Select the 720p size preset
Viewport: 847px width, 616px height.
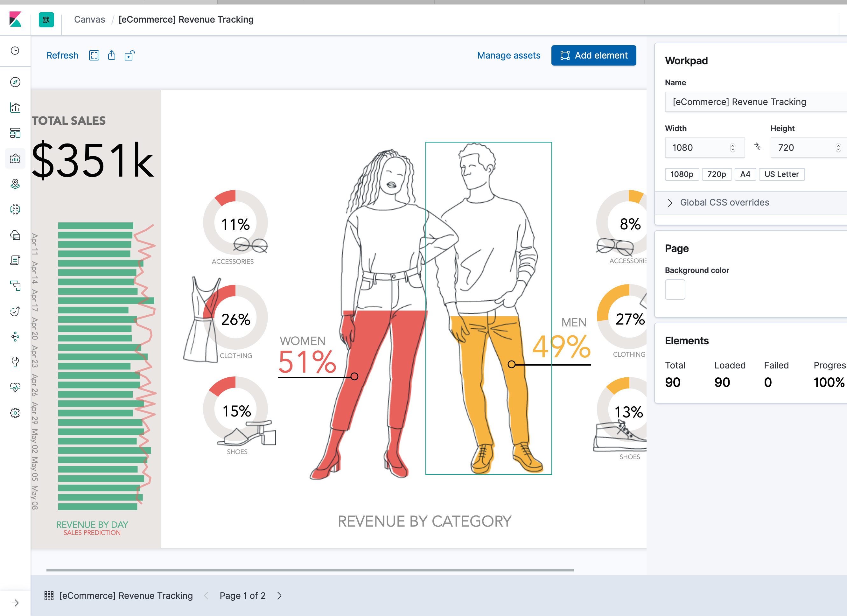coord(716,174)
